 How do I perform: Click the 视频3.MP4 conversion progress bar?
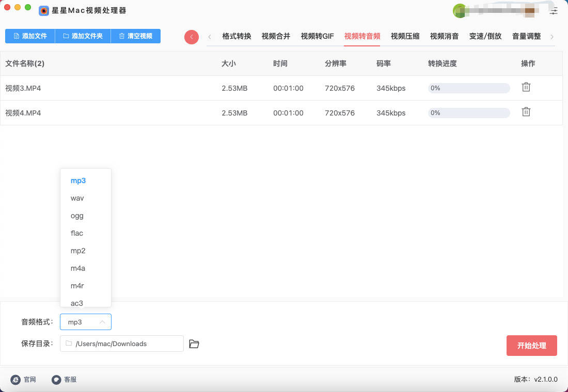(x=469, y=88)
